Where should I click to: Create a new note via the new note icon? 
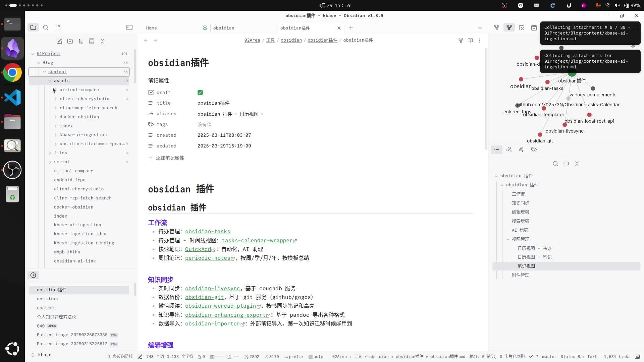point(59,41)
